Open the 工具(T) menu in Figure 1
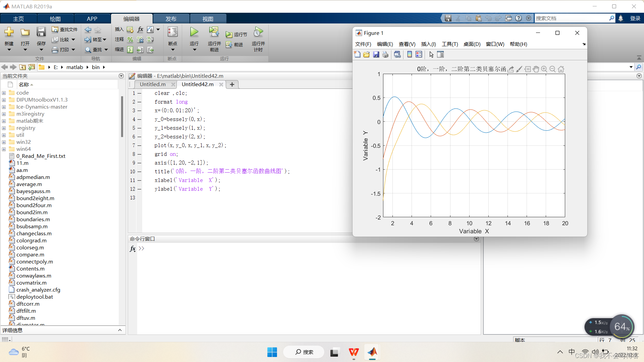Screen dimensions: 644x362 coord(449,44)
